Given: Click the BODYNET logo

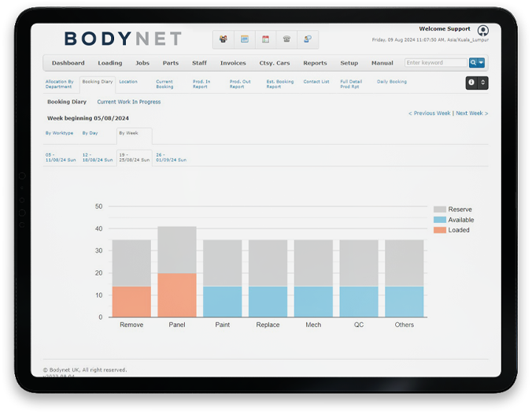Looking at the screenshot, I should (x=123, y=39).
